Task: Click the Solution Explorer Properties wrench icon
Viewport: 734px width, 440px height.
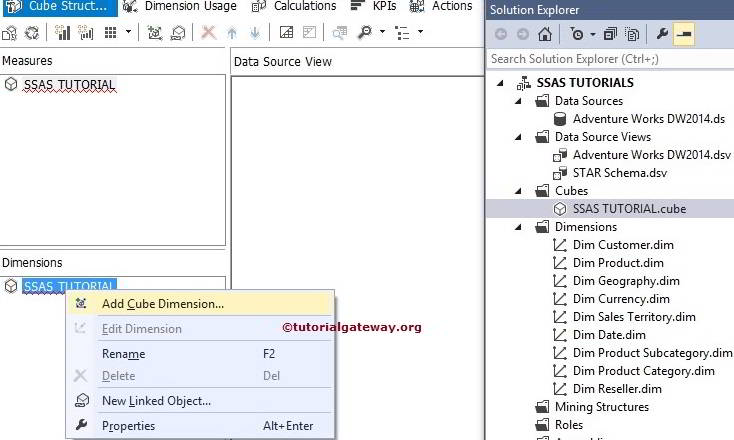Action: pyautogui.click(x=662, y=34)
